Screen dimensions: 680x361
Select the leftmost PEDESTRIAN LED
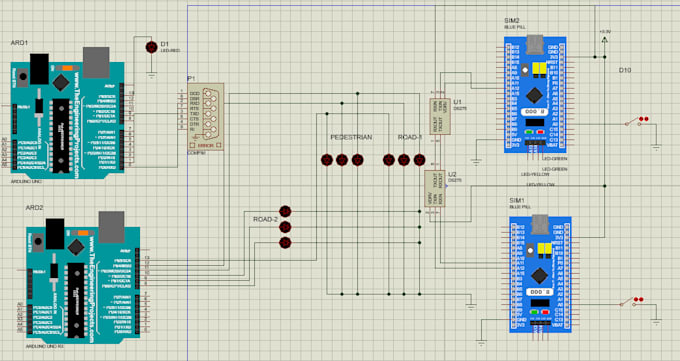pos(327,160)
